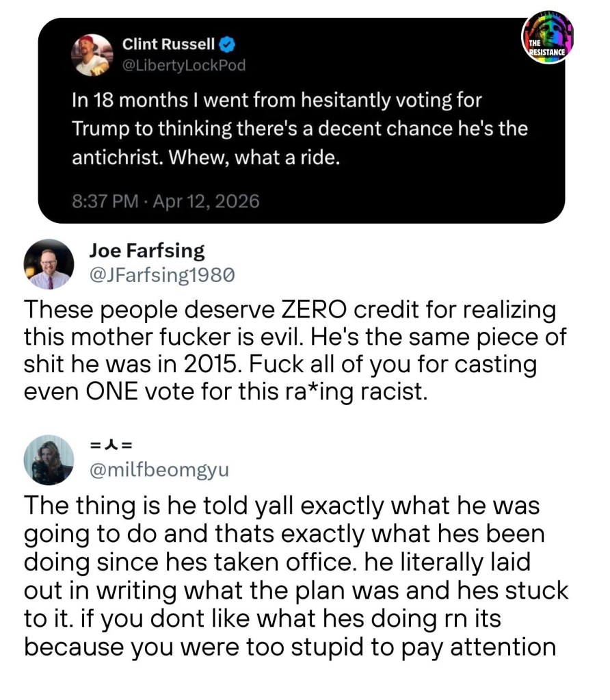Open the avatar beside @milfbeomgyu

pos(49,460)
